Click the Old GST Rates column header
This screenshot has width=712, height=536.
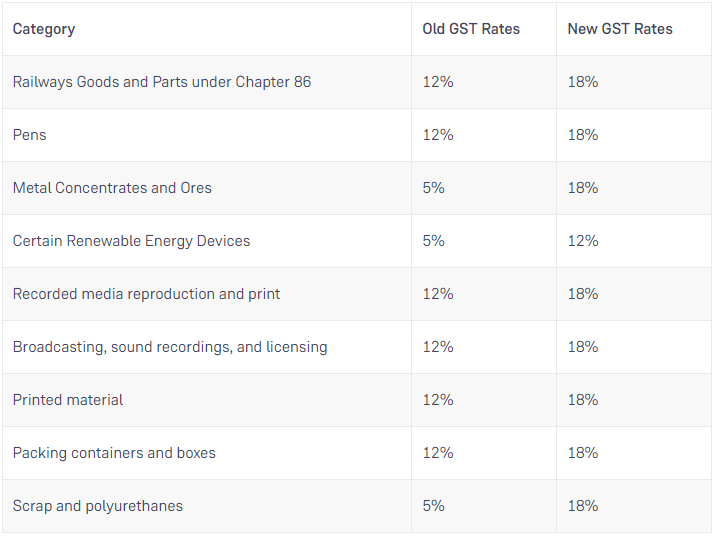point(471,29)
